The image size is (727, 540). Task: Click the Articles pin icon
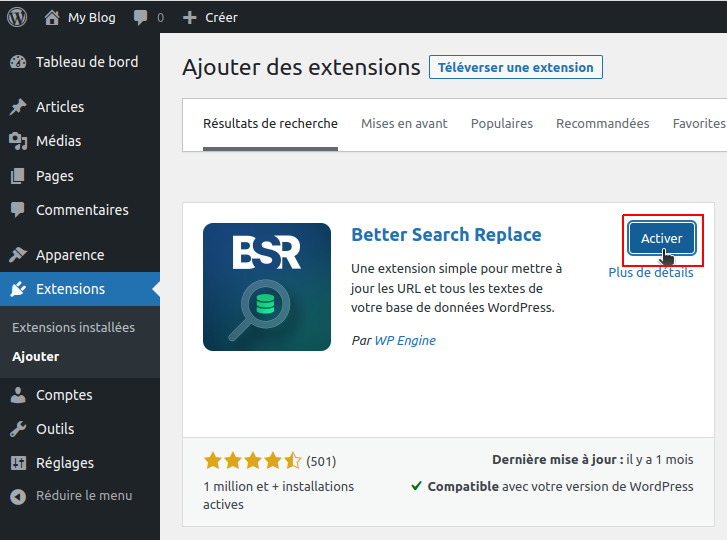point(18,107)
